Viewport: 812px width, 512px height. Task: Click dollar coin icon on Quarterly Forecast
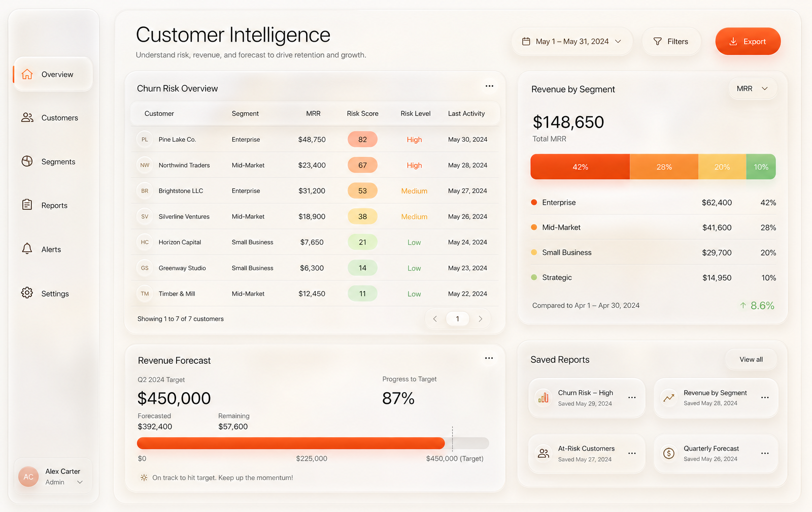pyautogui.click(x=669, y=453)
